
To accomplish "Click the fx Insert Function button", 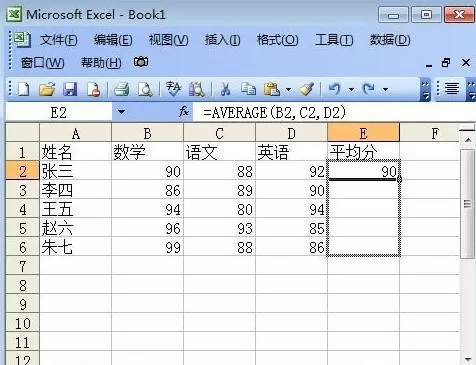I will pyautogui.click(x=184, y=112).
